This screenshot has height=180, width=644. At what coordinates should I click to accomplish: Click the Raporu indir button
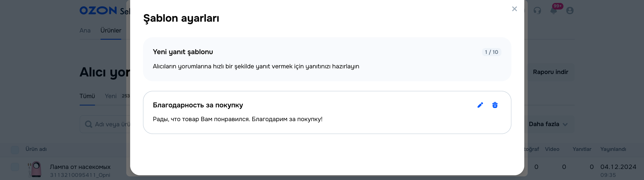click(550, 72)
